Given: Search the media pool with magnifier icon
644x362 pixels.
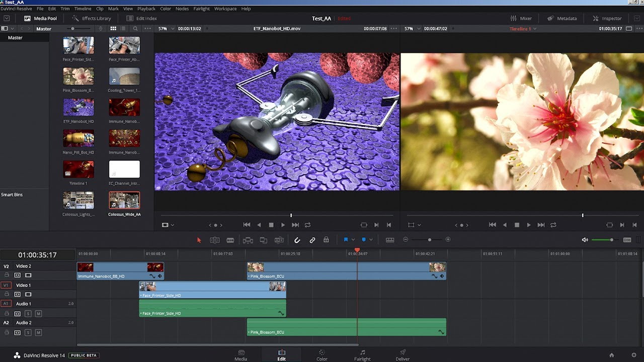Looking at the screenshot, I should click(x=135, y=29).
